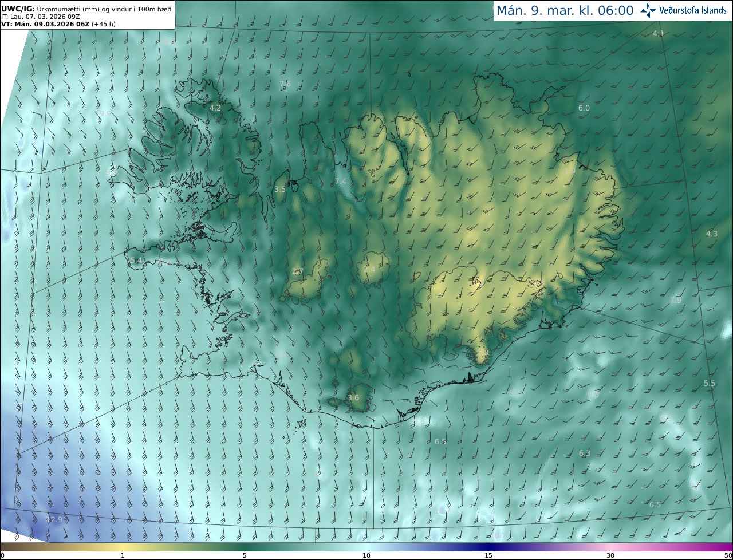This screenshot has width=733, height=560.
Task: Click the 2.4 value label on the glacier
Action: coord(369,269)
